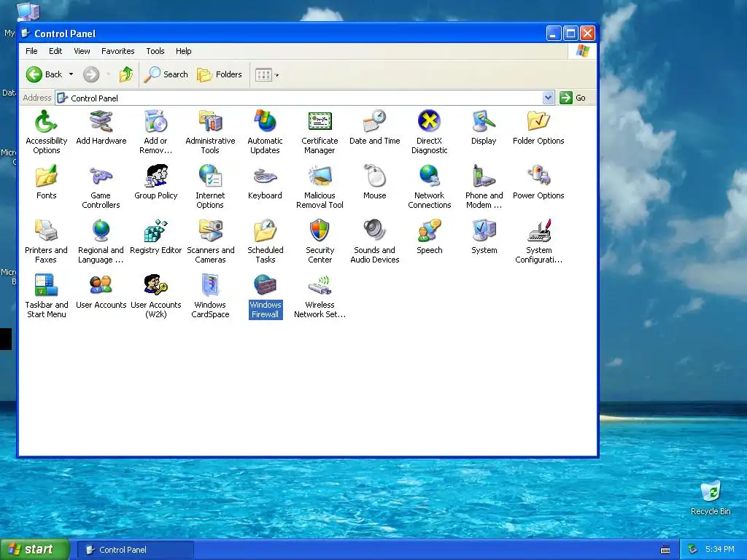Select Date and Time icon
The height and width of the screenshot is (560, 747).
coord(374,128)
